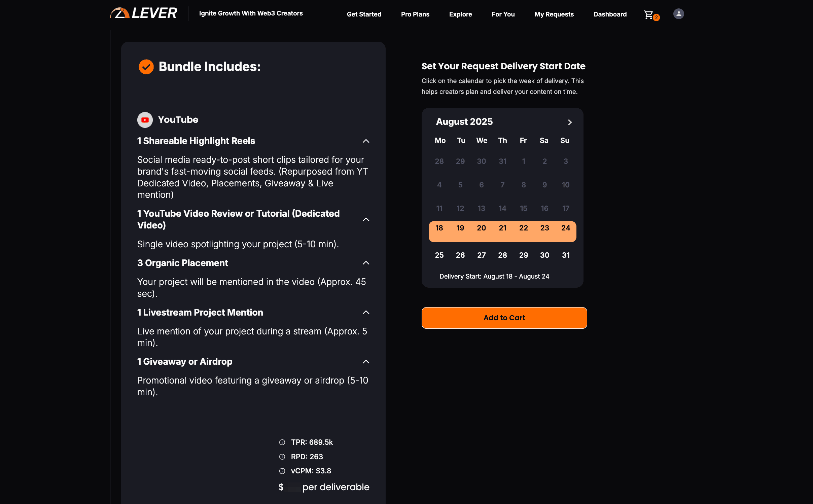Click the Add to Cart button
813x504 pixels.
click(x=504, y=318)
